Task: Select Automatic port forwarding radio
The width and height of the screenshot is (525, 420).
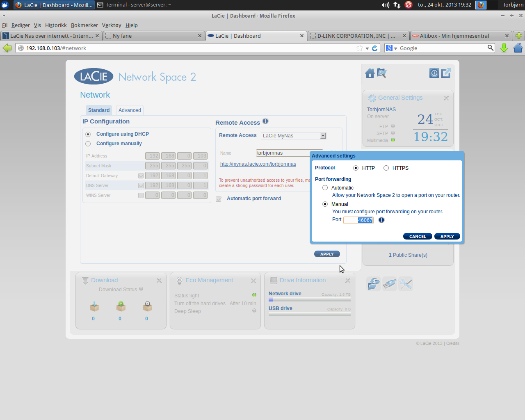Action: point(325,188)
